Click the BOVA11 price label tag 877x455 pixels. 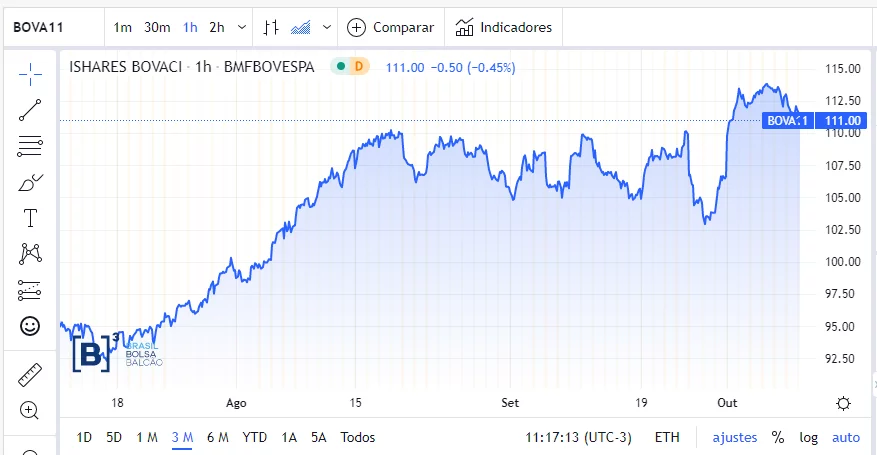pos(788,121)
